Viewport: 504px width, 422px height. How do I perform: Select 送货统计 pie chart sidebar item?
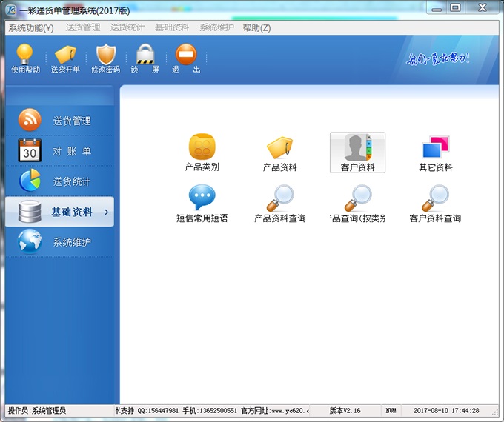60,181
